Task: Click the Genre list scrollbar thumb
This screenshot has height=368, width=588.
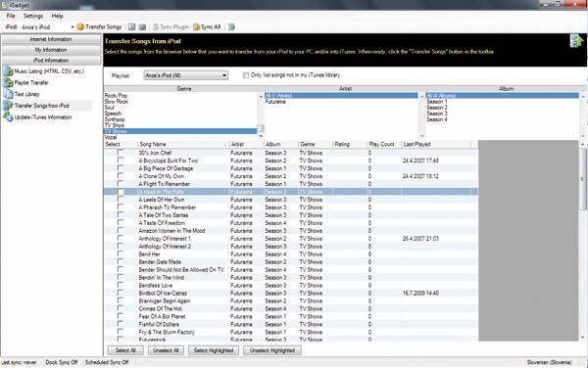Action: 261,128
